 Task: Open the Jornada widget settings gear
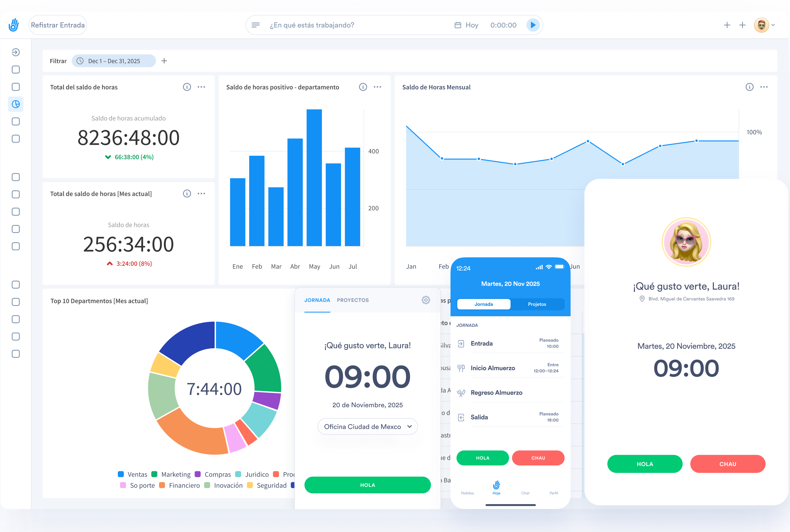coord(426,300)
